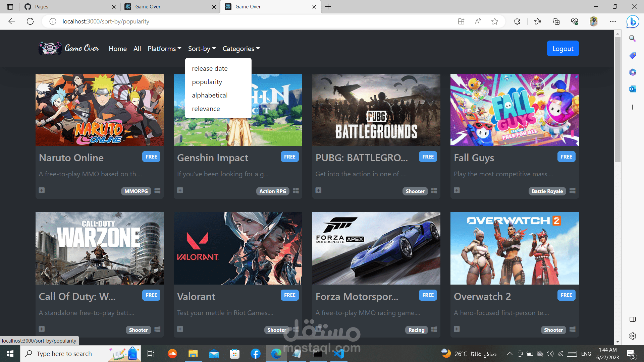Click the plus icon on Naruto Online card
Viewport: 644px width, 362px height.
pyautogui.click(x=42, y=190)
